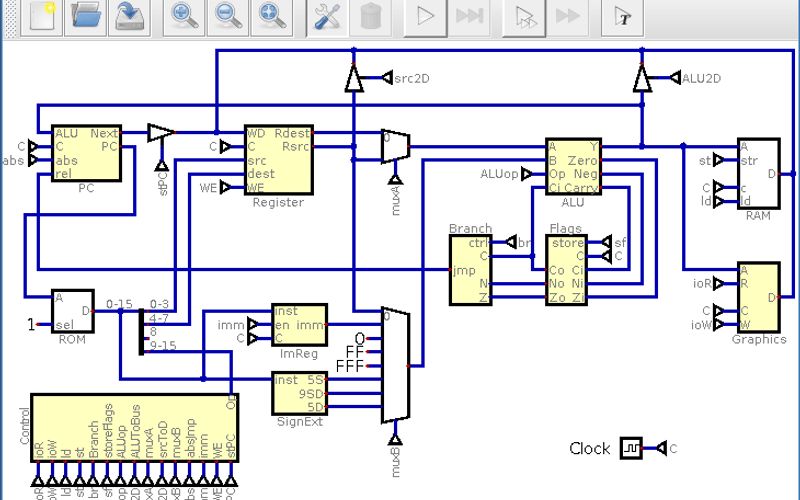Zoom in with the plus magnifier

pyautogui.click(x=184, y=16)
